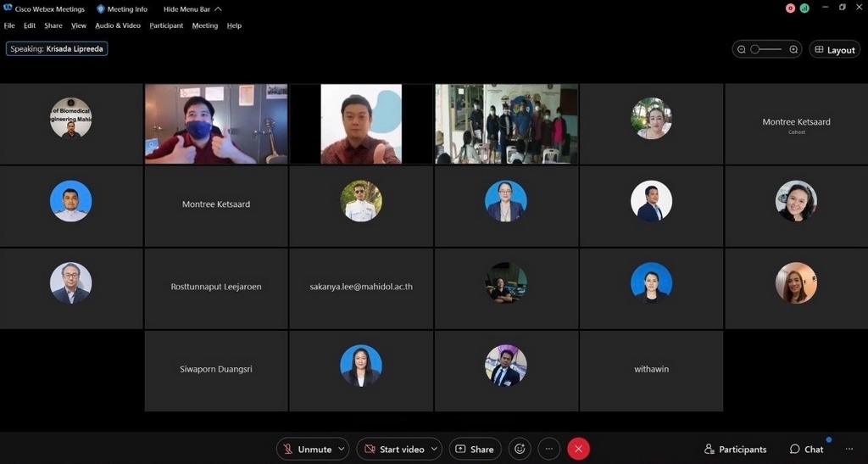Open the Audio & Video menu
This screenshot has width=868, height=464.
click(118, 25)
